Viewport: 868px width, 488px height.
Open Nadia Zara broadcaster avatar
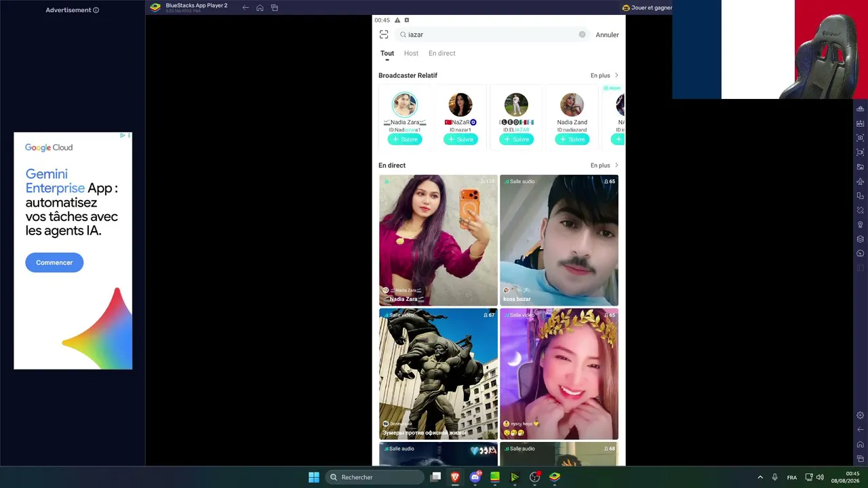(x=405, y=104)
